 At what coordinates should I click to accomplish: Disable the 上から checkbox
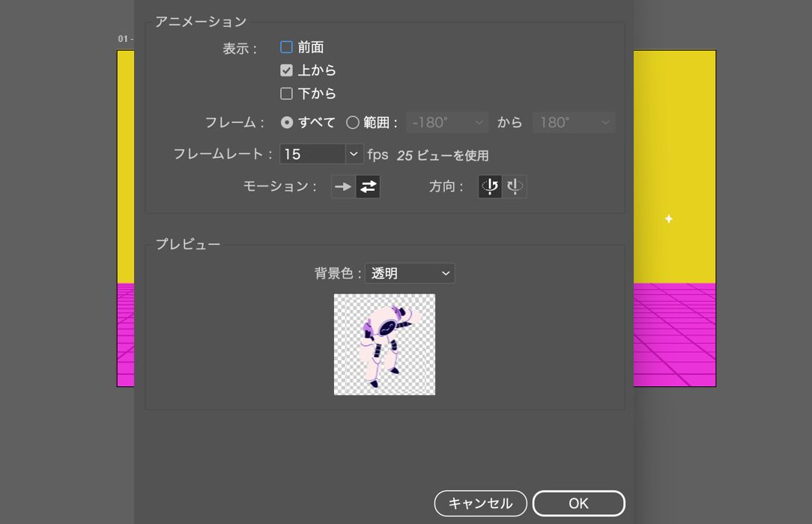[x=286, y=70]
